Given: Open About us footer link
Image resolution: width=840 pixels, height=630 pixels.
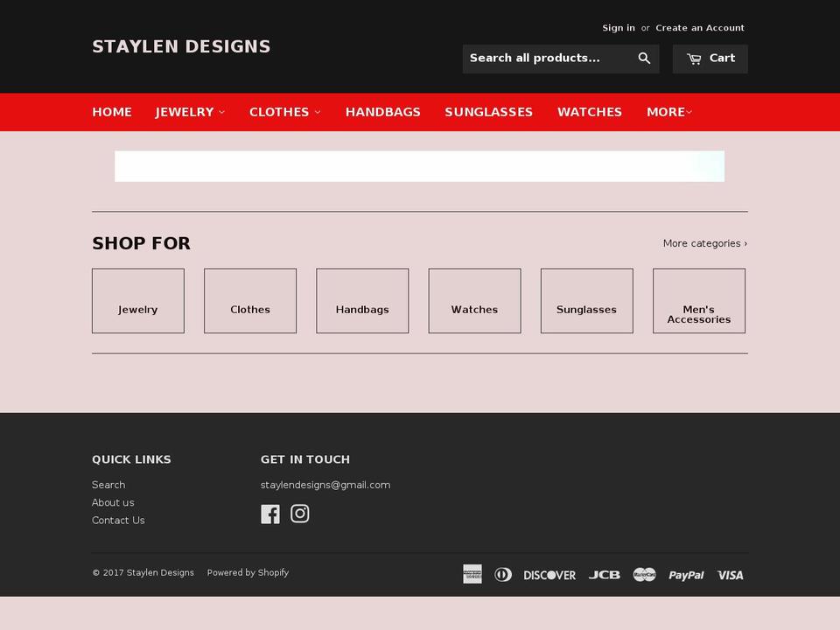Looking at the screenshot, I should [113, 502].
